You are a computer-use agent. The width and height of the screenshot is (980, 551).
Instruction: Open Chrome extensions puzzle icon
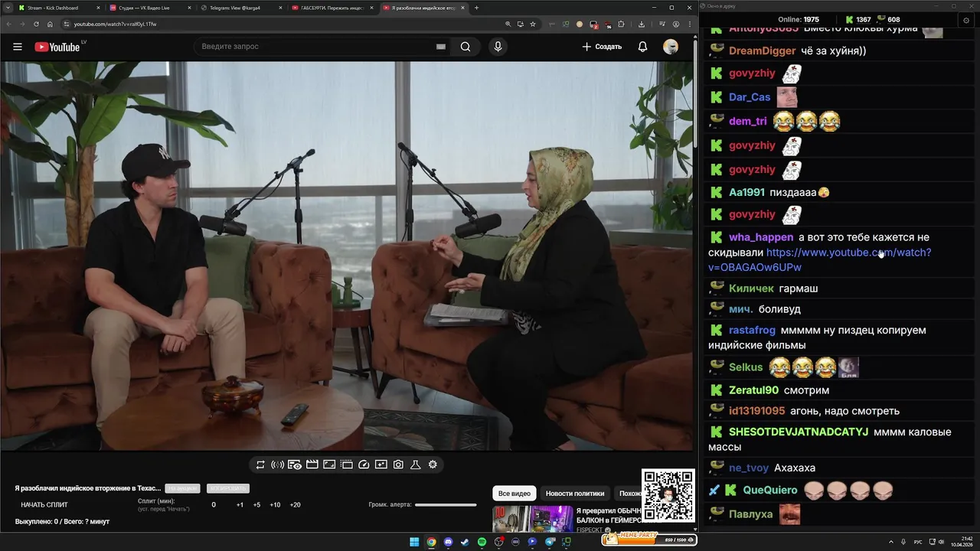click(x=621, y=24)
